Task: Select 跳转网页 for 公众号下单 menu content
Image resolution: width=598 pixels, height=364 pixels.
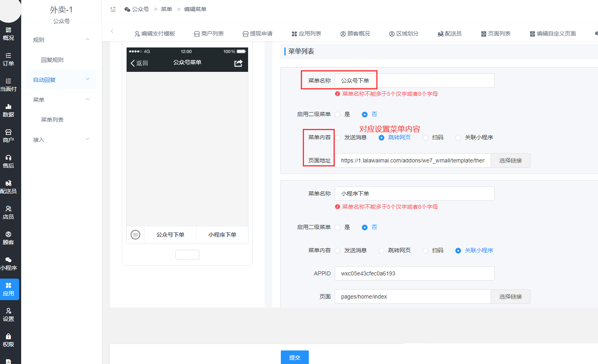Action: [381, 138]
